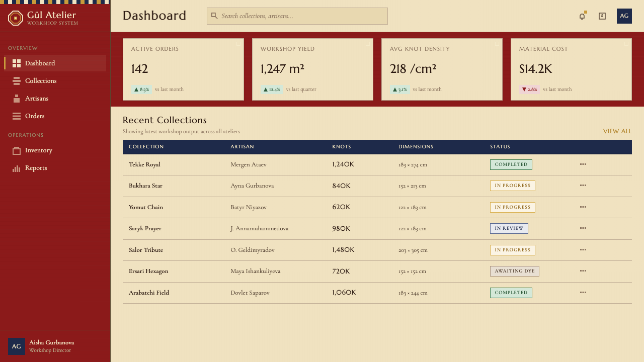Click artisan Ayna Gurbanova
644x362 pixels.
(x=252, y=186)
